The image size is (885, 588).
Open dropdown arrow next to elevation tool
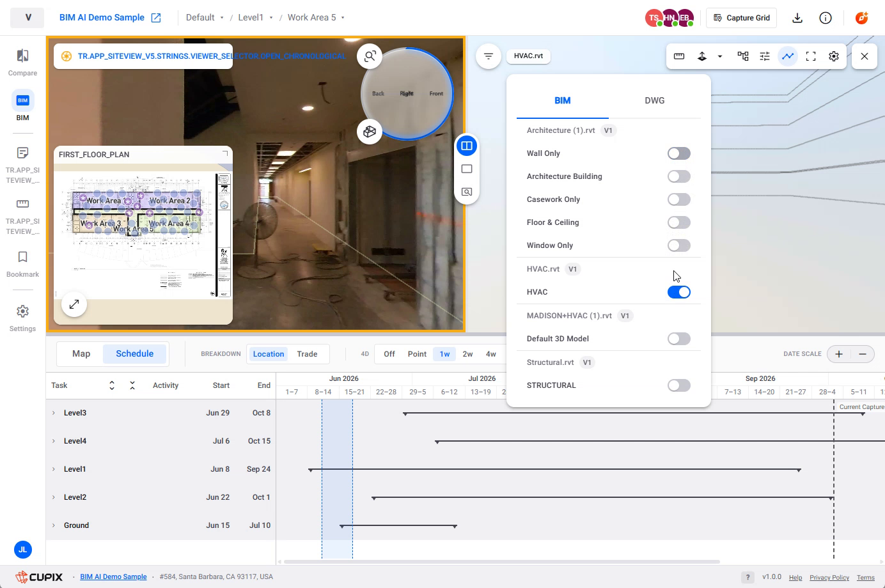click(720, 56)
